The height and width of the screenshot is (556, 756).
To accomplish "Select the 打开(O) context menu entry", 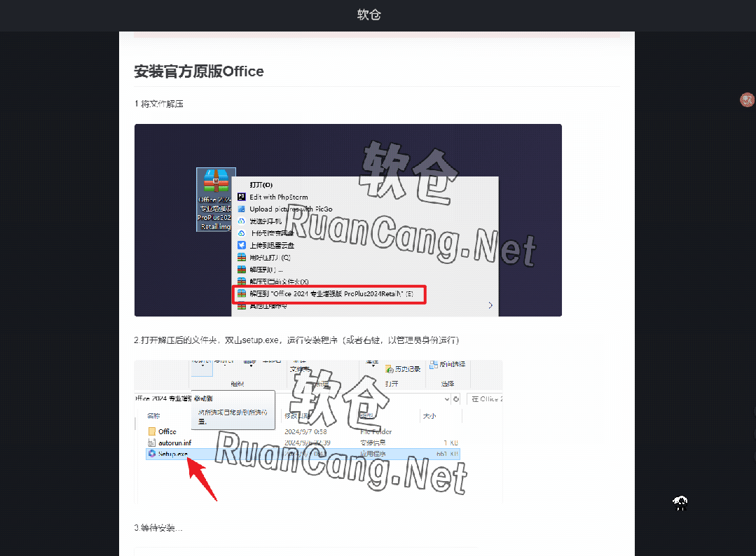I will tap(261, 185).
